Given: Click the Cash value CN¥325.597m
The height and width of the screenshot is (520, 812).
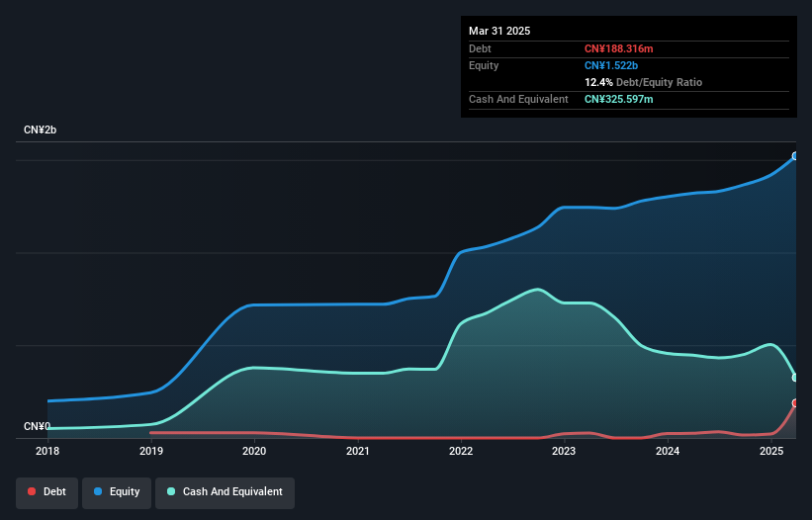Looking at the screenshot, I should tap(619, 99).
